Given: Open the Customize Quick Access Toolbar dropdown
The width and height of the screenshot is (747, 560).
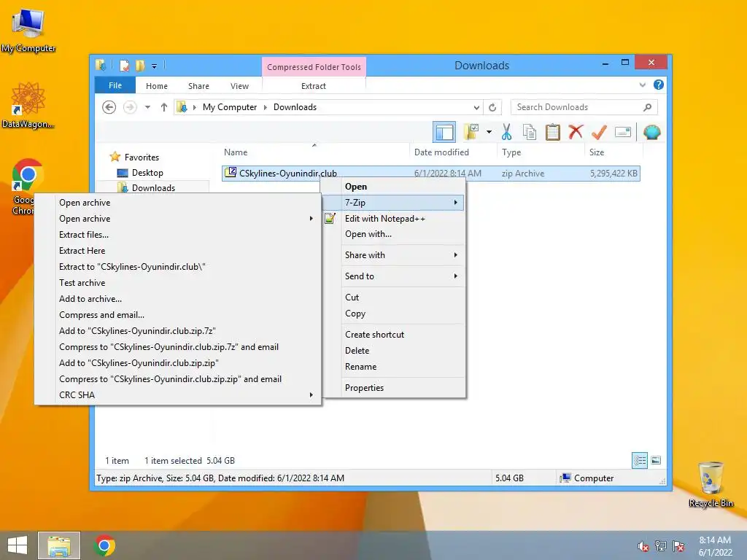Looking at the screenshot, I should (x=155, y=66).
